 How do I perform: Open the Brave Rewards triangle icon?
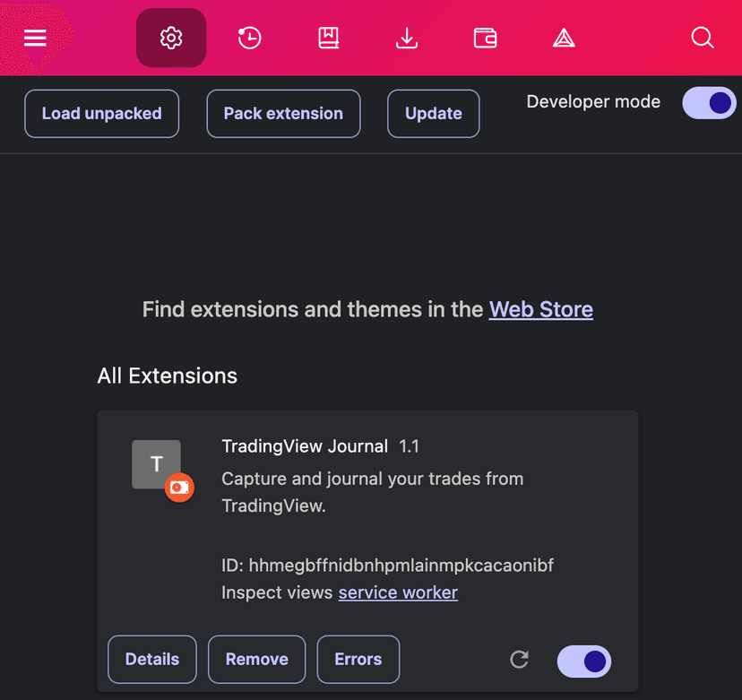pyautogui.click(x=564, y=38)
